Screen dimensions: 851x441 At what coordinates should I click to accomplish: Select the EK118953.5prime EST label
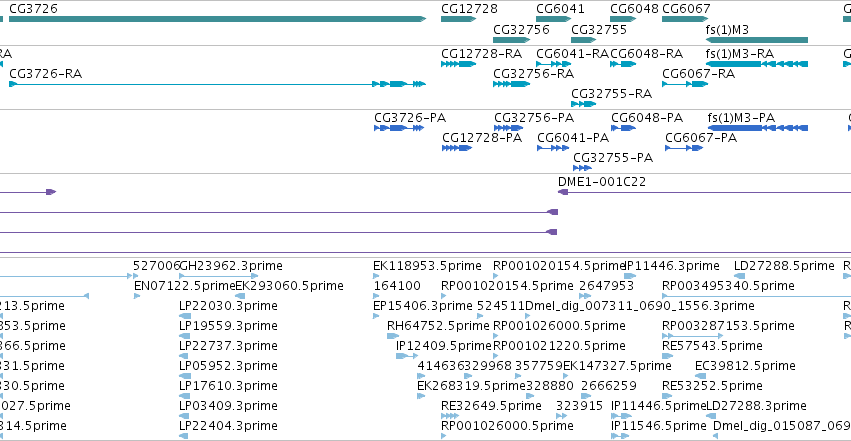pos(427,266)
